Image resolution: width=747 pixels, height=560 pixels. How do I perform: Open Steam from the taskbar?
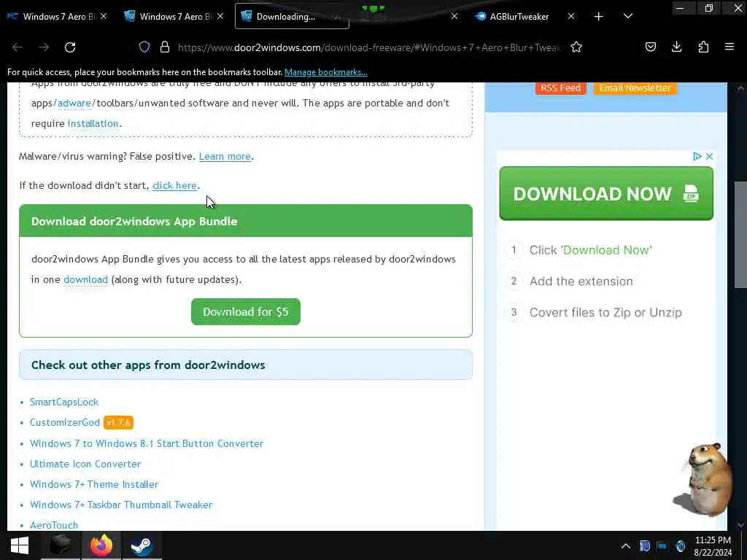click(x=142, y=545)
